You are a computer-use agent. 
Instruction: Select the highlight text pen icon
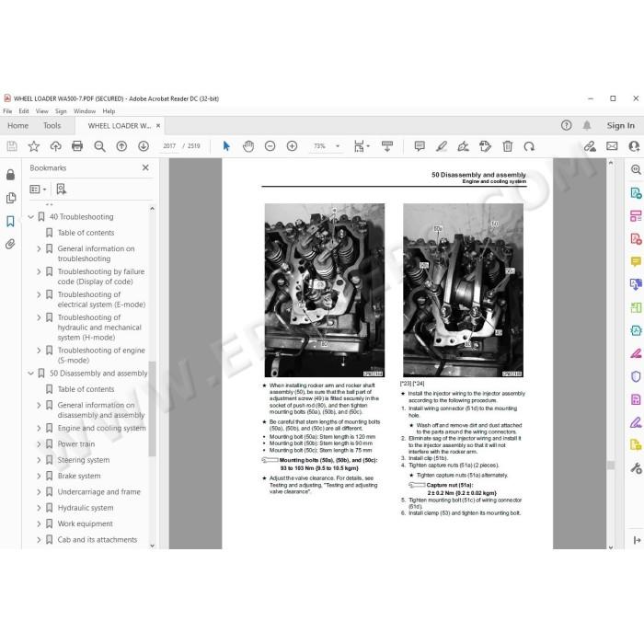(442, 146)
